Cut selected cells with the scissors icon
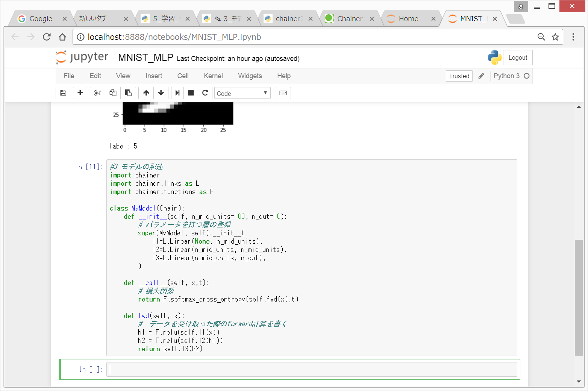The width and height of the screenshot is (588, 391). pos(98,93)
